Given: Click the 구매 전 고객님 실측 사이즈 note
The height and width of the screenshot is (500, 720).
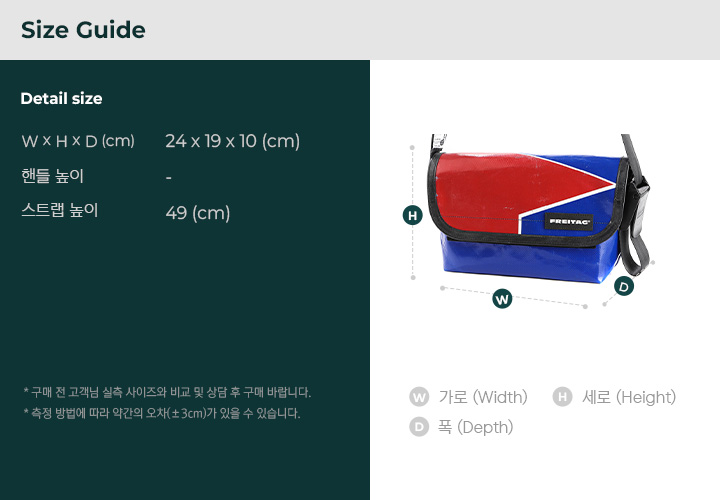Looking at the screenshot, I should (166, 392).
